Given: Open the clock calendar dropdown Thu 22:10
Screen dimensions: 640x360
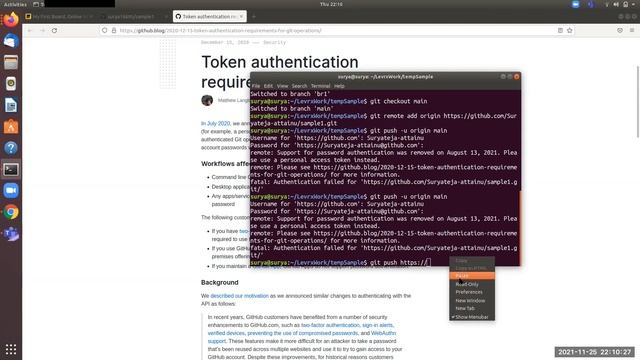Looking at the screenshot, I should click(331, 4).
